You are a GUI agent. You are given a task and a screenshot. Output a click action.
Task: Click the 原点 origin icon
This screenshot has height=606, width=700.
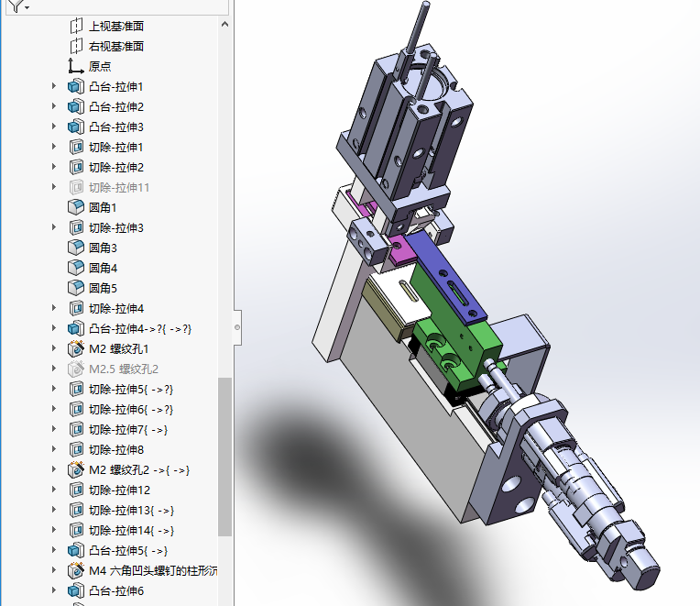pos(76,66)
